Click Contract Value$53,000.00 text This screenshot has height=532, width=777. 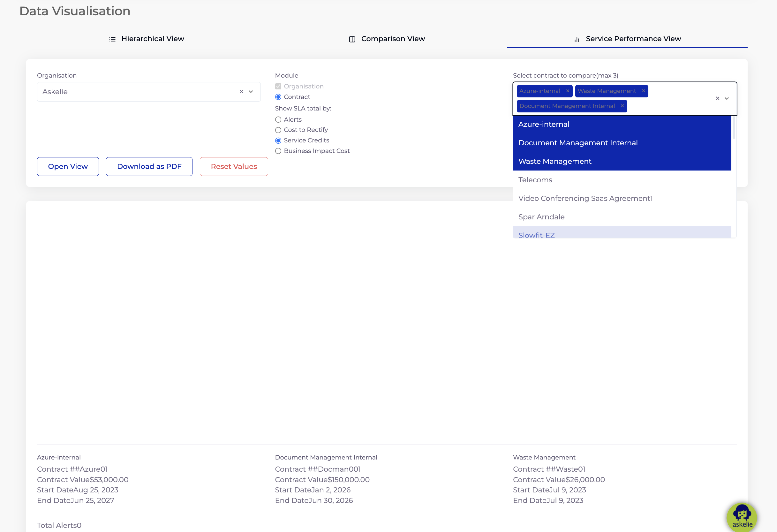click(83, 480)
